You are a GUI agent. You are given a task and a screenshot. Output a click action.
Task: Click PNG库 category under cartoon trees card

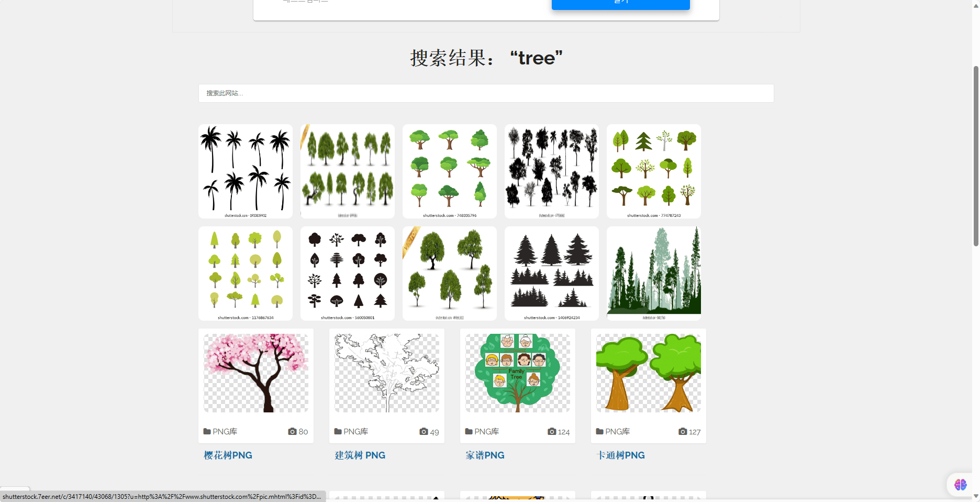pos(618,432)
